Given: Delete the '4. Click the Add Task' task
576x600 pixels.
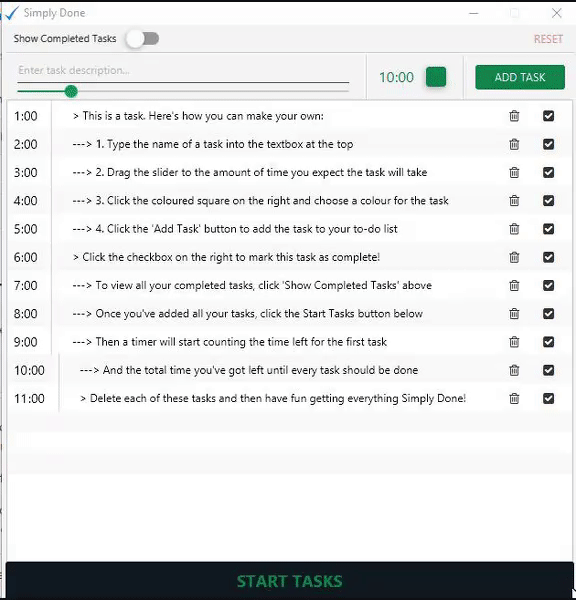Looking at the screenshot, I should pos(514,229).
